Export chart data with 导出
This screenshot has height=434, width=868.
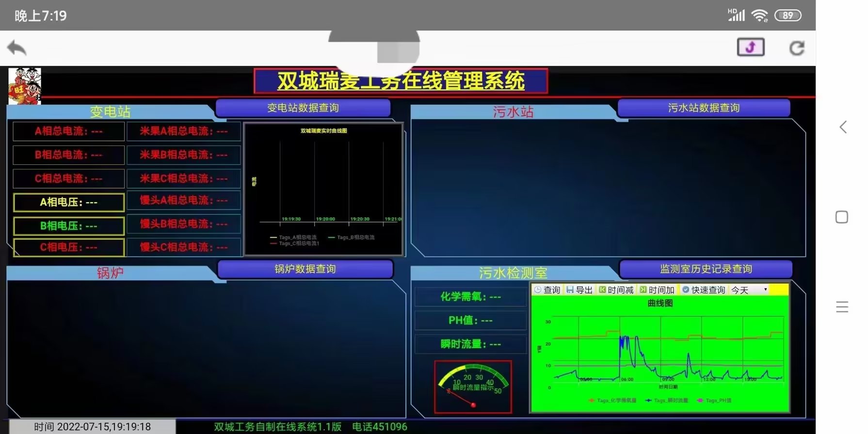579,290
